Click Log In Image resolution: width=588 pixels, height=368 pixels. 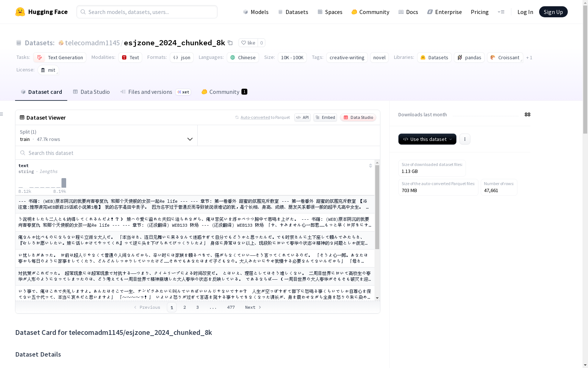pyautogui.click(x=525, y=12)
